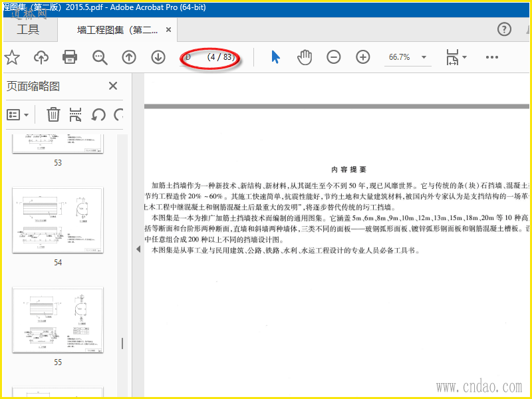Zoom out with minus icon
This screenshot has height=399, width=532.
(x=334, y=57)
